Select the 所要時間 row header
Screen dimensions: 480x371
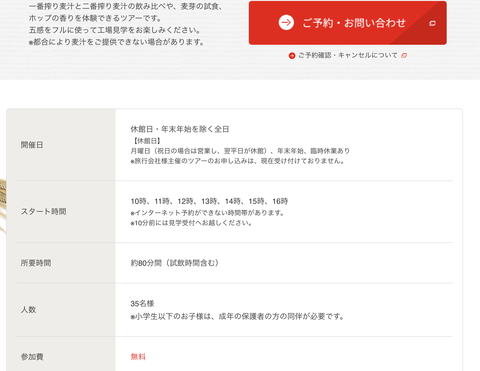(x=36, y=263)
